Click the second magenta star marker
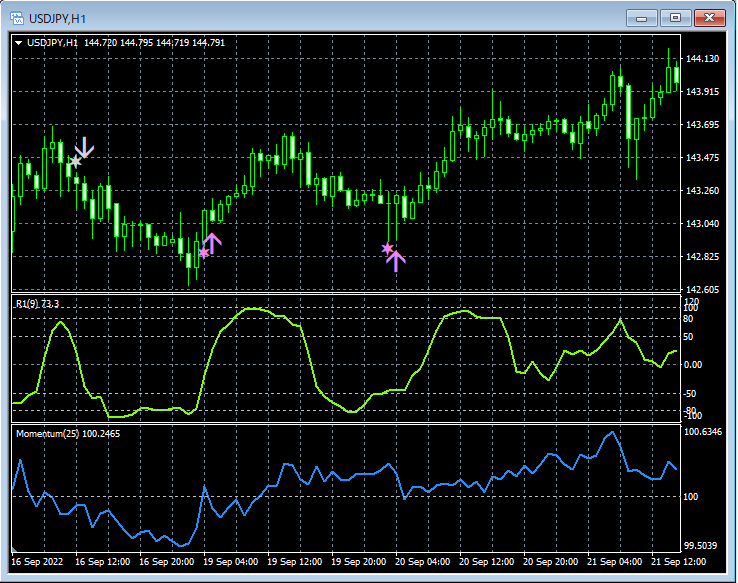 [x=387, y=248]
